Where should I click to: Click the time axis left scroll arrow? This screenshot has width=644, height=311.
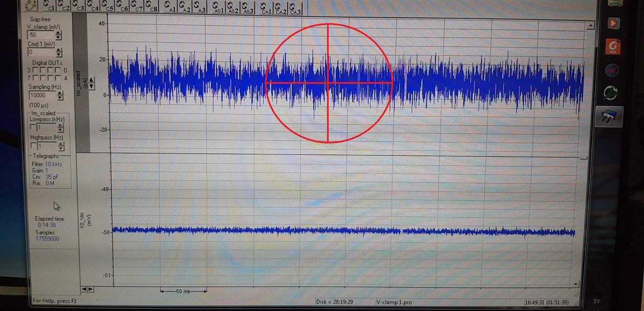(83, 289)
